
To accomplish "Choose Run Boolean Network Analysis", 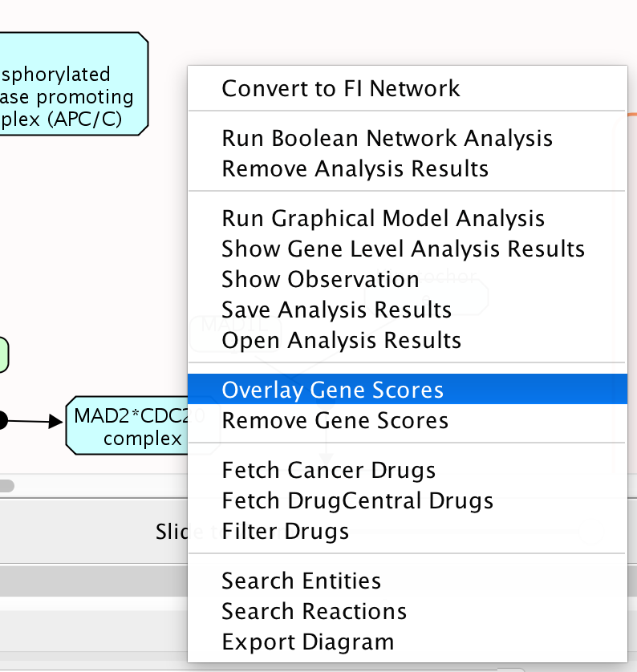I will tap(387, 138).
